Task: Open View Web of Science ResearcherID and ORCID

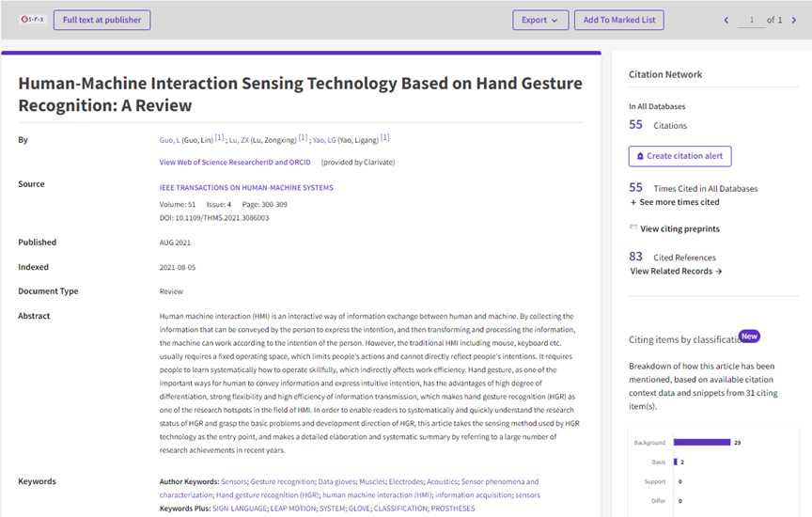Action: [x=235, y=162]
